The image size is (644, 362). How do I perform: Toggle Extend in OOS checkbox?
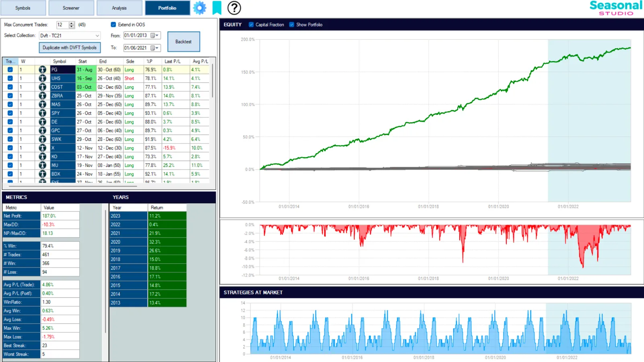click(114, 25)
